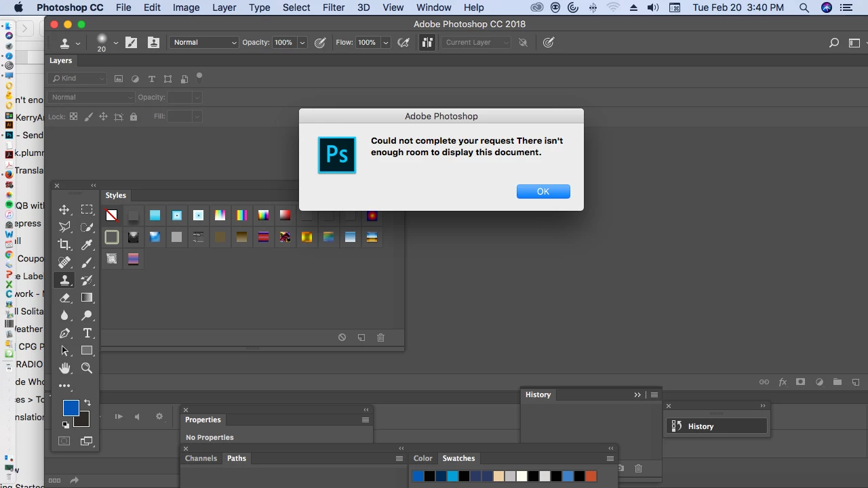Select the Move tool
The width and height of the screenshot is (868, 488).
(64, 210)
